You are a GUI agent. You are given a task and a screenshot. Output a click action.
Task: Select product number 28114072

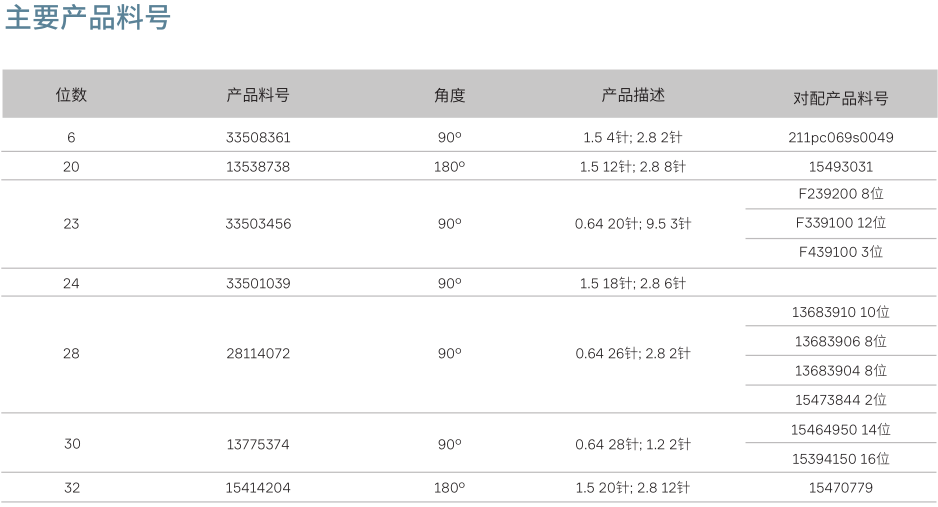(258, 353)
